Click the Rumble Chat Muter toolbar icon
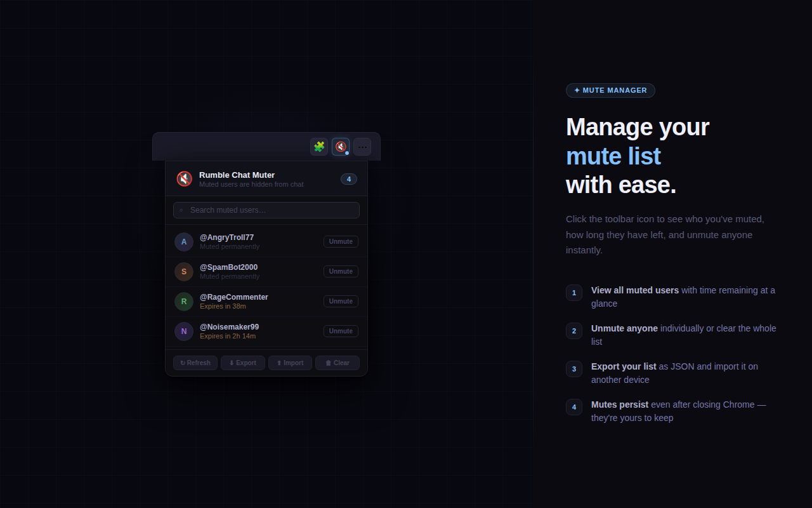This screenshot has width=812, height=508. (x=340, y=146)
